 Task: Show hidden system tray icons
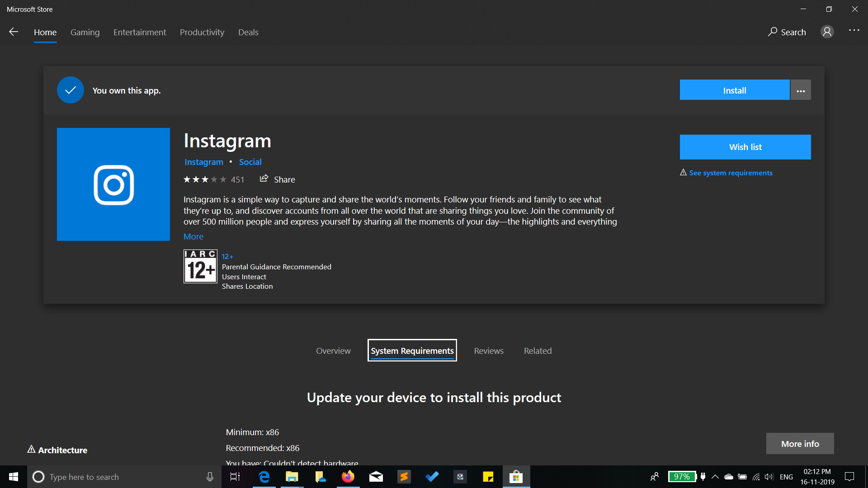coord(715,477)
